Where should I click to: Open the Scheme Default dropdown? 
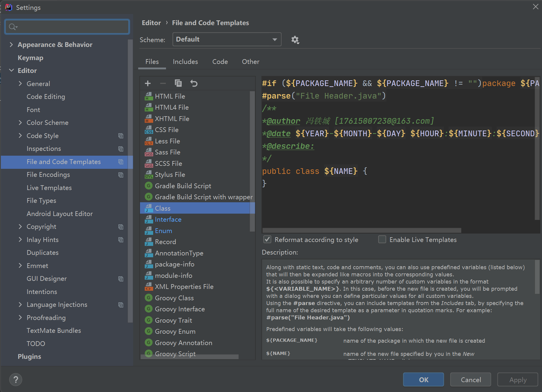[227, 39]
